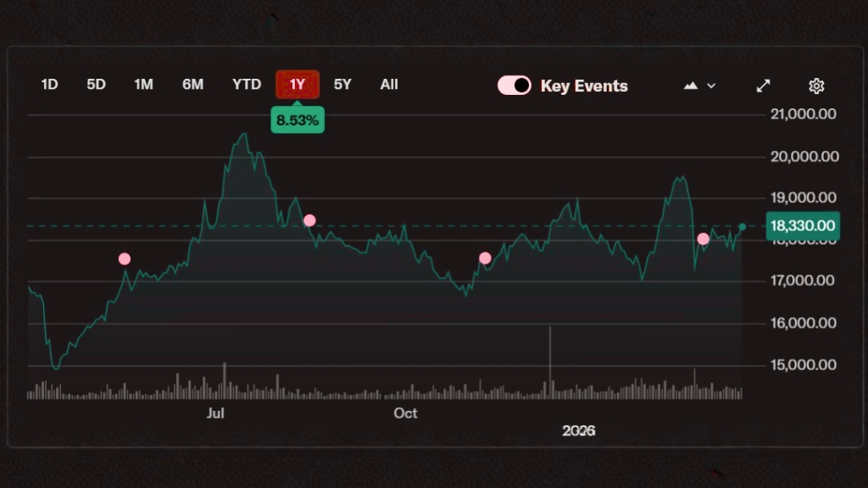Click the active 1Y range tab

click(x=298, y=85)
